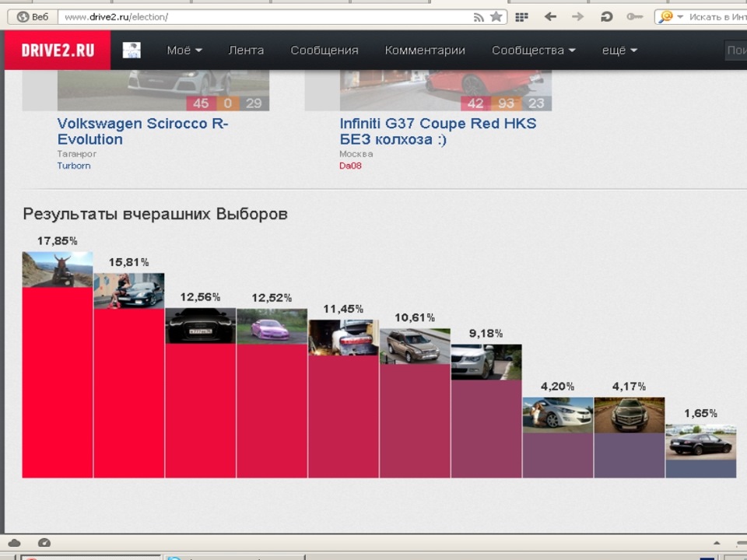This screenshot has height=560, width=747.
Task: Reload the page with the refresh icon
Action: click(x=605, y=16)
